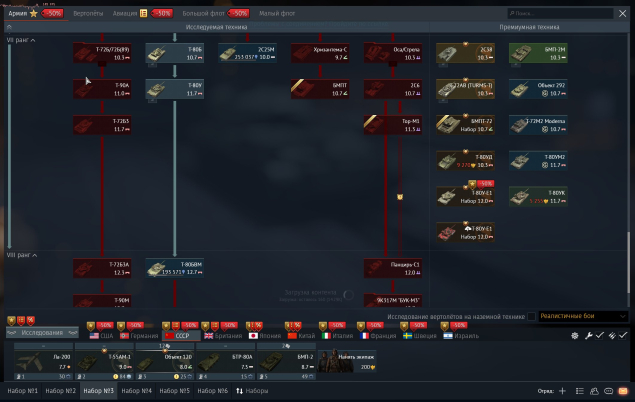The height and width of the screenshot is (402, 635).
Task: Select the T-90A tank card
Action: click(102, 89)
